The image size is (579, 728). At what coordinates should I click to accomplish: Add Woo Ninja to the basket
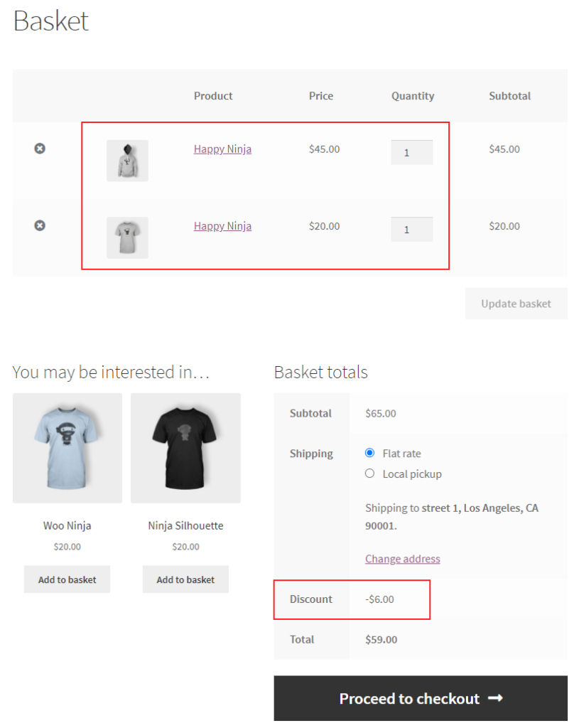click(67, 579)
